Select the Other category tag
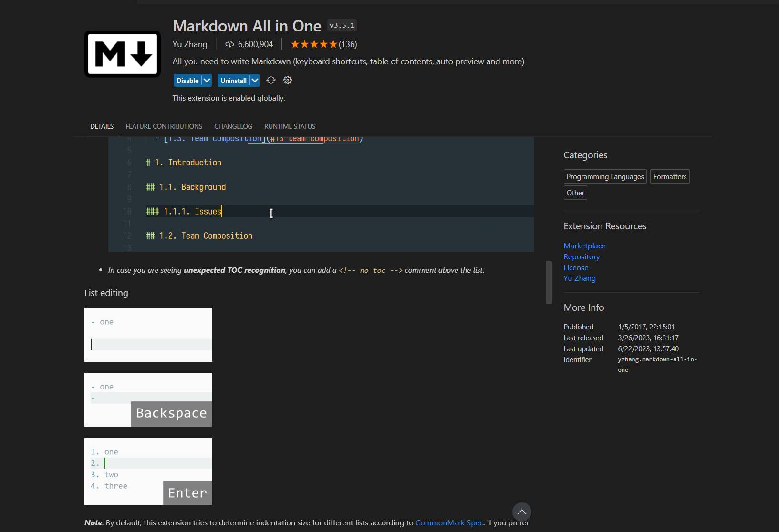This screenshot has width=779, height=532. (x=575, y=193)
